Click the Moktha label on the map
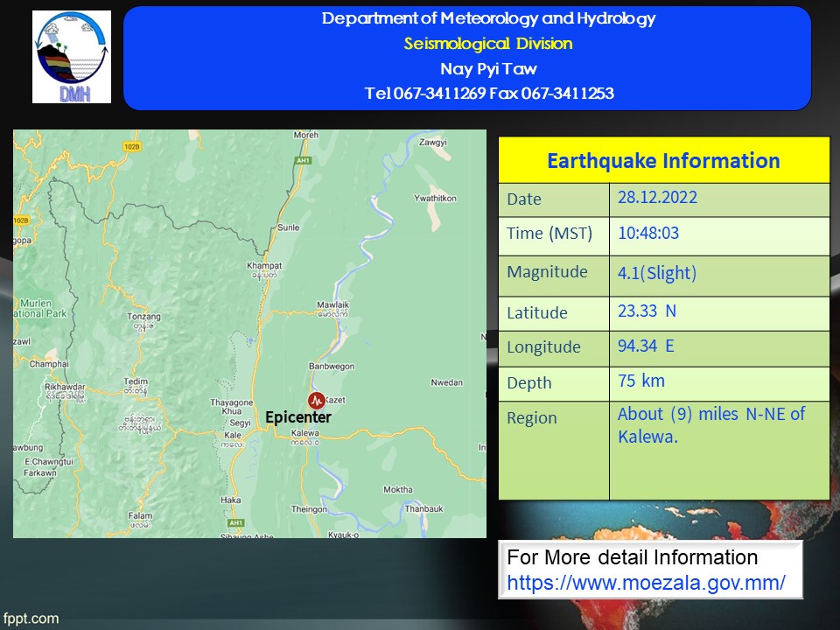Viewport: 840px width, 630px height. (x=398, y=490)
